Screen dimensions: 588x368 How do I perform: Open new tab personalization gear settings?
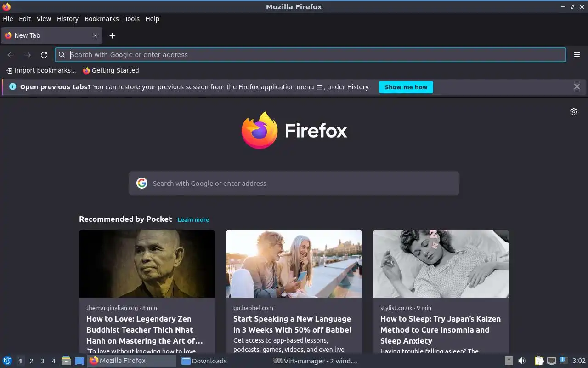coord(574,112)
